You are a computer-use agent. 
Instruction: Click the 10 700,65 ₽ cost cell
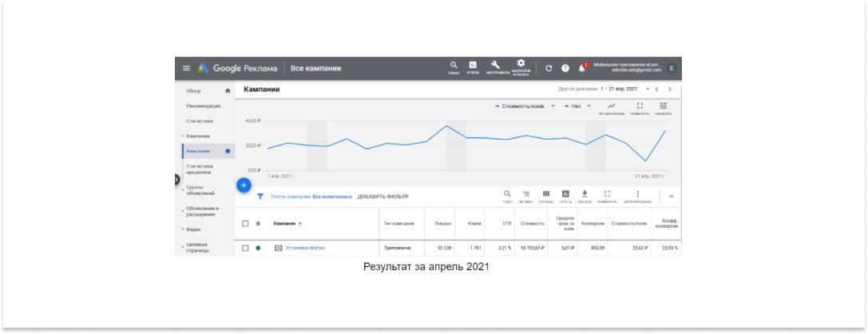(x=533, y=249)
